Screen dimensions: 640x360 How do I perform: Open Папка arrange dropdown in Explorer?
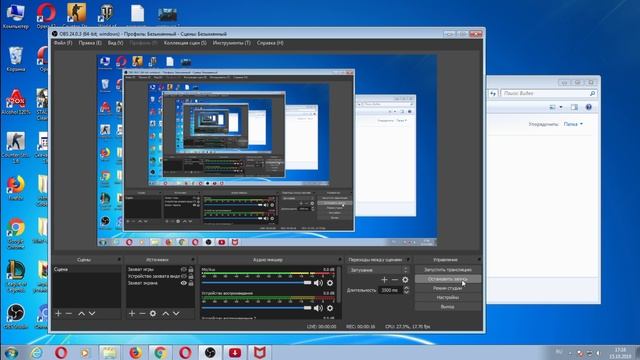tap(573, 124)
